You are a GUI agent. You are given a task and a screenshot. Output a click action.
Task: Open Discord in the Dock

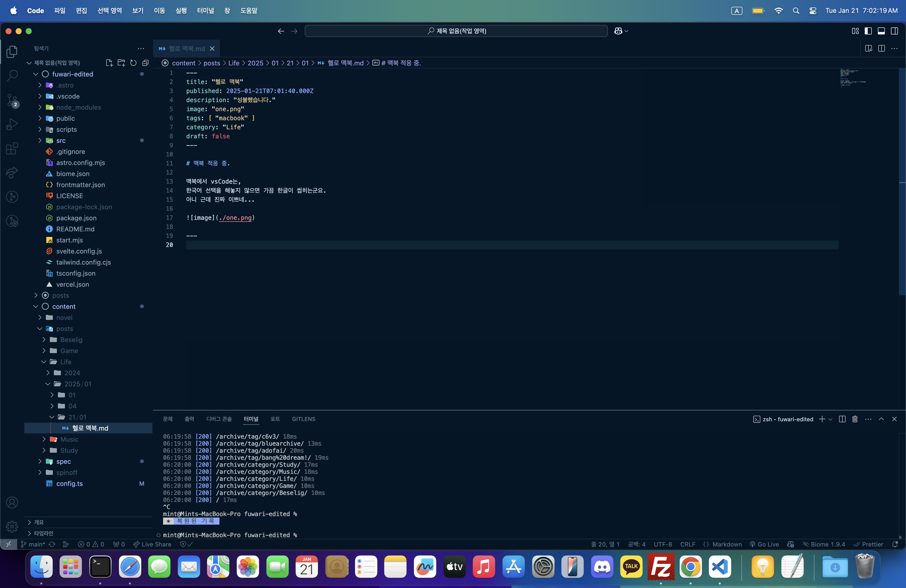602,567
